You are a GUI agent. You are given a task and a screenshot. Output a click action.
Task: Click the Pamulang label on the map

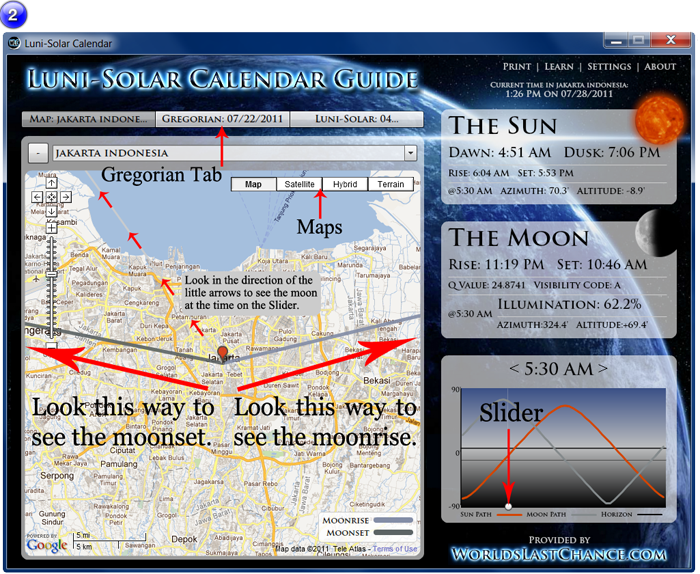[x=119, y=464]
